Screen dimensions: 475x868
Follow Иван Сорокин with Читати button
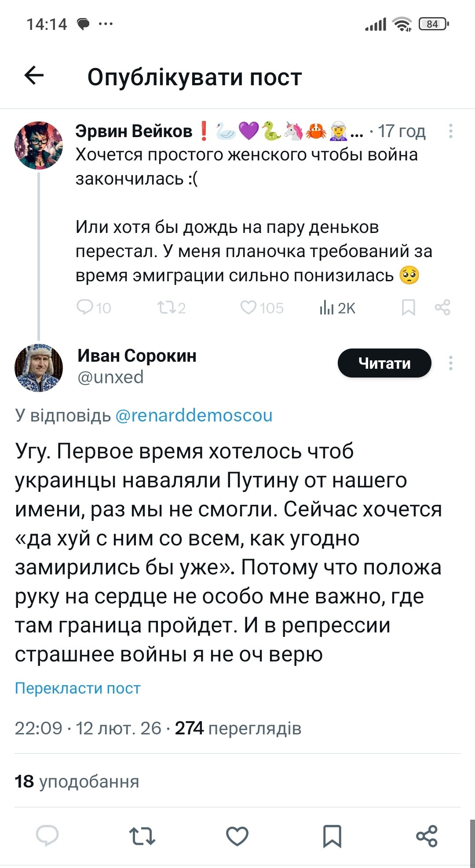pyautogui.click(x=384, y=363)
